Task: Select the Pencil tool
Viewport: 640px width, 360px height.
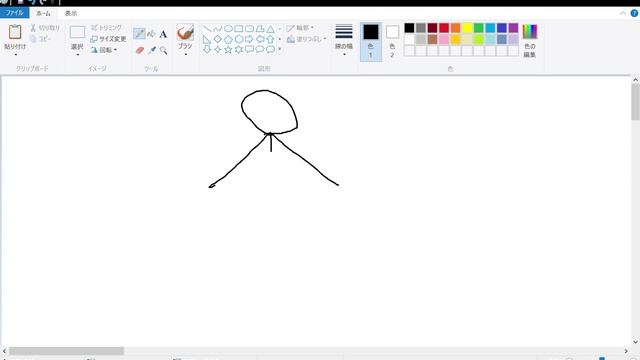Action: [140, 33]
